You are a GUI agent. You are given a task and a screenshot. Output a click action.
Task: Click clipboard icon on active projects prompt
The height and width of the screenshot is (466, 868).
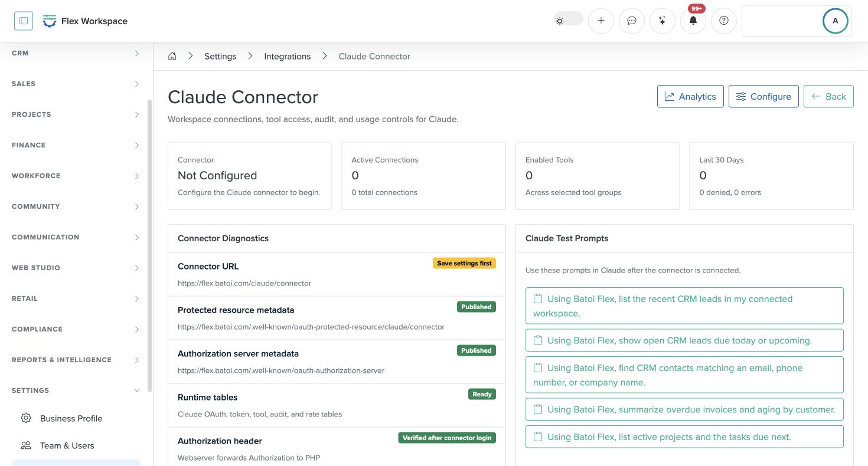point(538,437)
